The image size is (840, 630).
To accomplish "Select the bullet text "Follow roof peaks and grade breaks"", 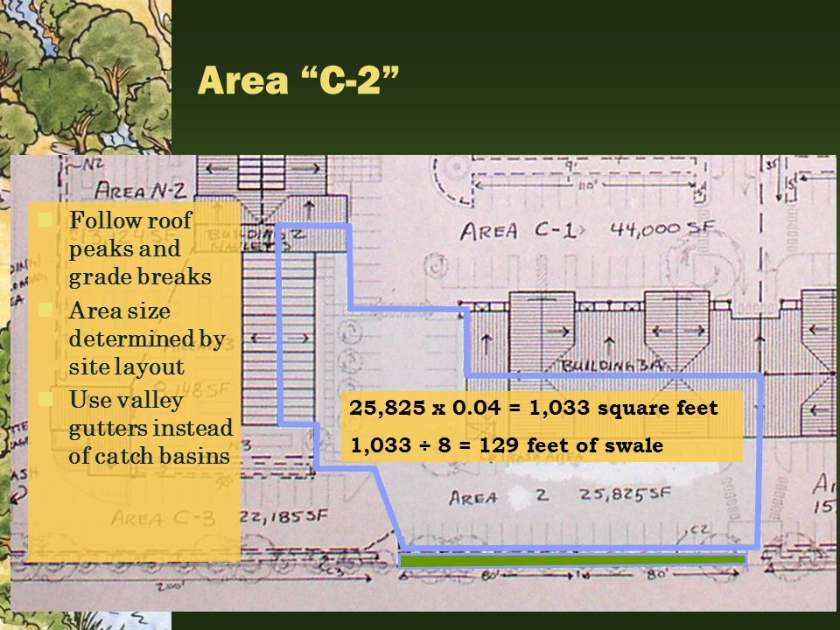I will click(140, 248).
